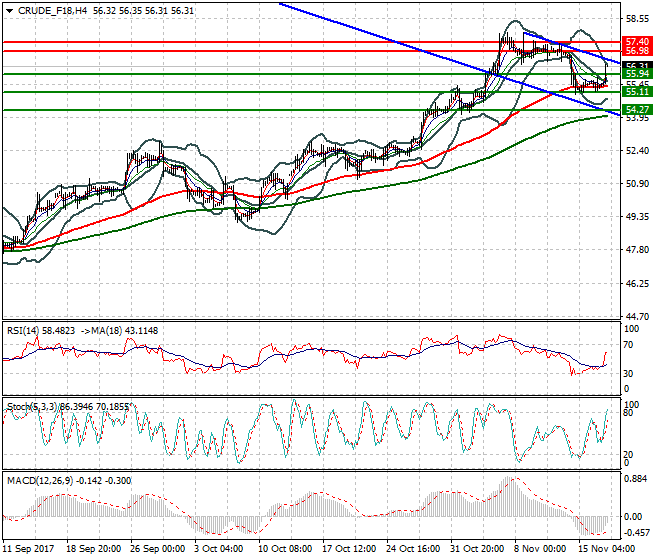Click the current price 56.31 black label
Viewport: 660px width, 560px height.
tap(637, 65)
